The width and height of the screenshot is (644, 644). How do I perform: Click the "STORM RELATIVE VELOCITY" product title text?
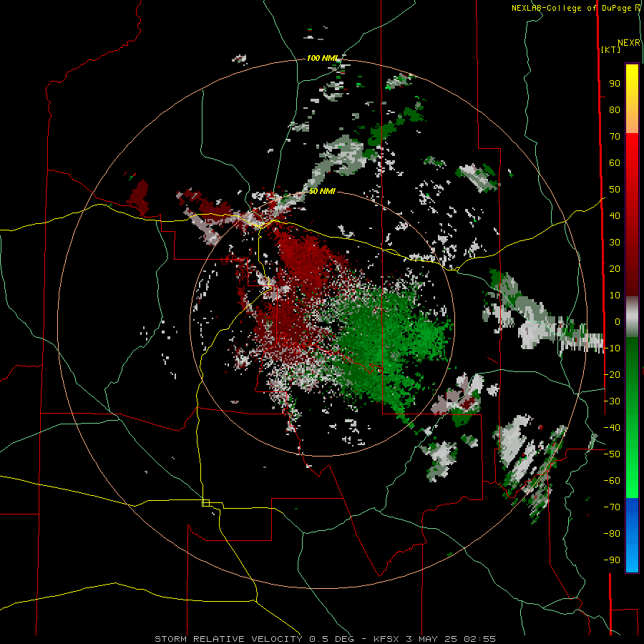pos(228,639)
